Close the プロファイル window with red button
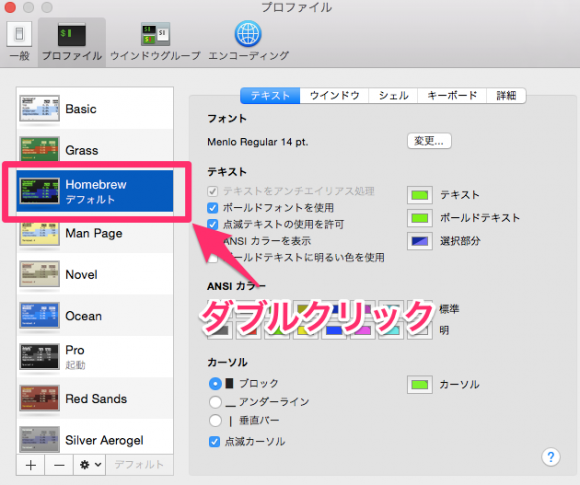The height and width of the screenshot is (485, 580). (x=10, y=7)
